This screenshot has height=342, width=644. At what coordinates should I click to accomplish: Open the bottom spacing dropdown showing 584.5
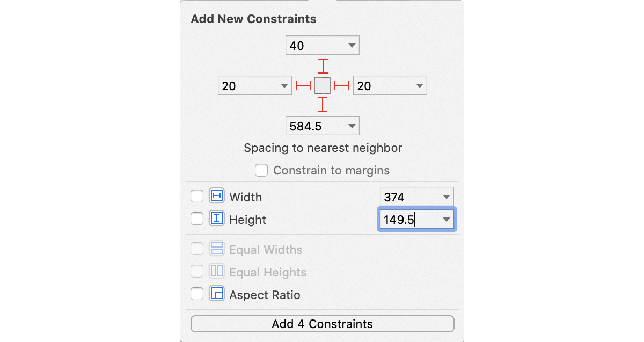352,126
